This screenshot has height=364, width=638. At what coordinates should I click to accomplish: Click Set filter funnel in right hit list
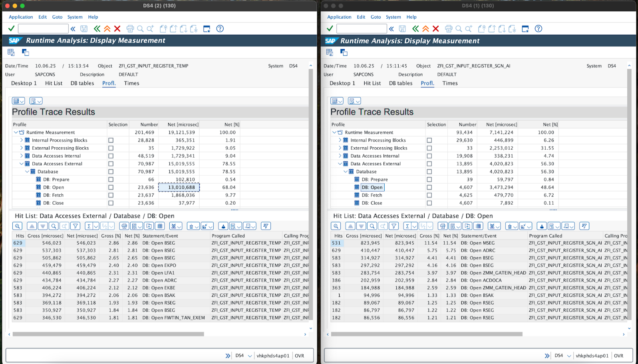394,226
